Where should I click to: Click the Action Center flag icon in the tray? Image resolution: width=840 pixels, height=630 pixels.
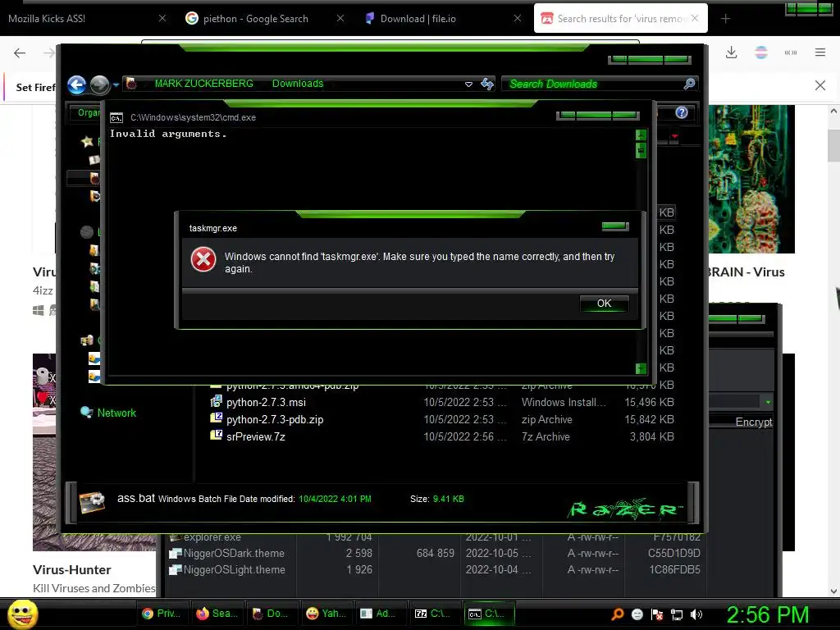click(657, 614)
